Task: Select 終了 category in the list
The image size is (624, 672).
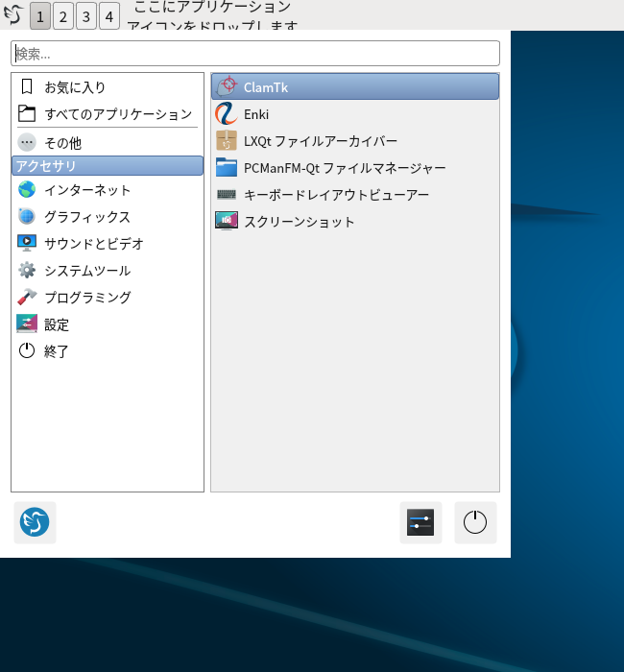Action: coord(108,351)
